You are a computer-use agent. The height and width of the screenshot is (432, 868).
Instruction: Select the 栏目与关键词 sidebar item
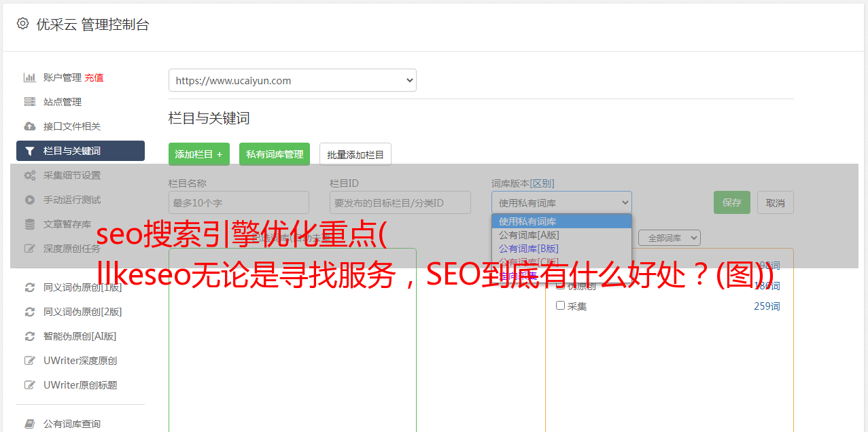(80, 151)
